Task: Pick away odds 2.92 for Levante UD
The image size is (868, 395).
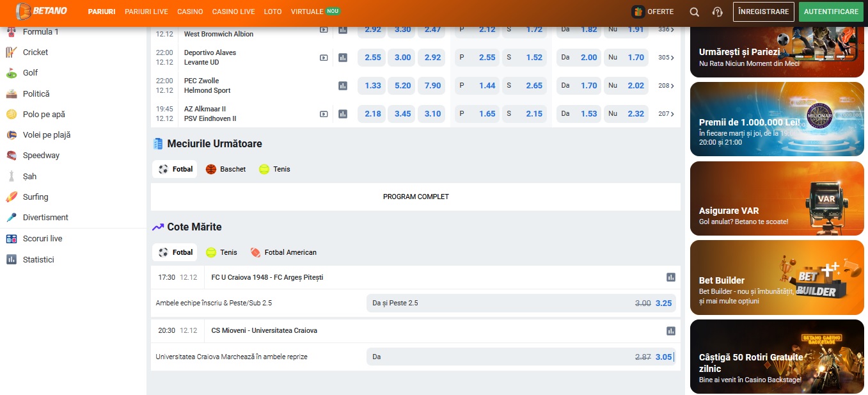Action: click(433, 58)
